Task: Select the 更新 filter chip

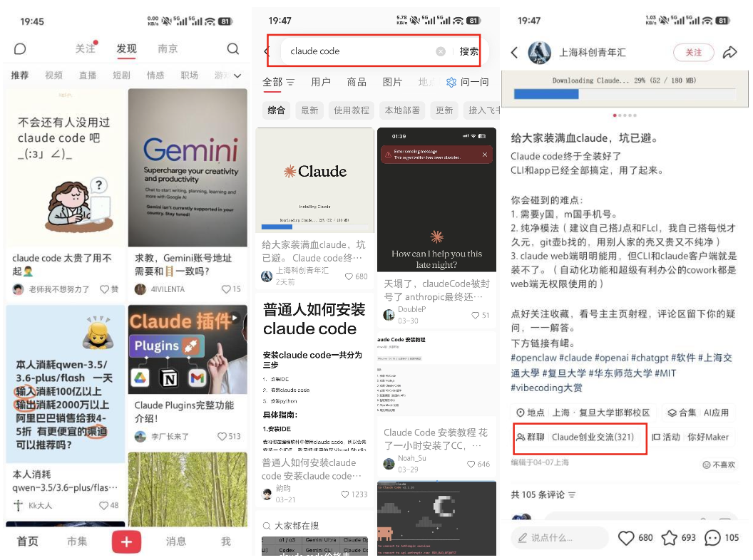Action: pyautogui.click(x=444, y=110)
